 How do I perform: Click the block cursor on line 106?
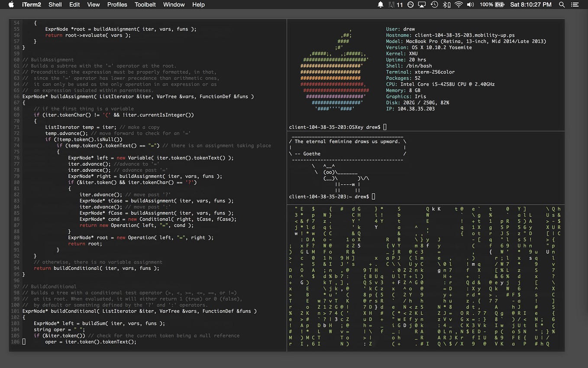[x=24, y=342]
